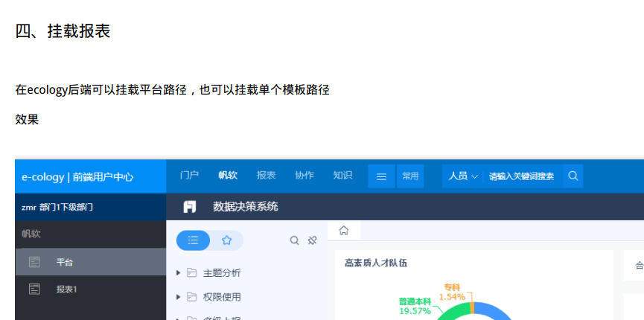Click the 权限使用 folder icon
The image size is (644, 320).
(x=191, y=297)
